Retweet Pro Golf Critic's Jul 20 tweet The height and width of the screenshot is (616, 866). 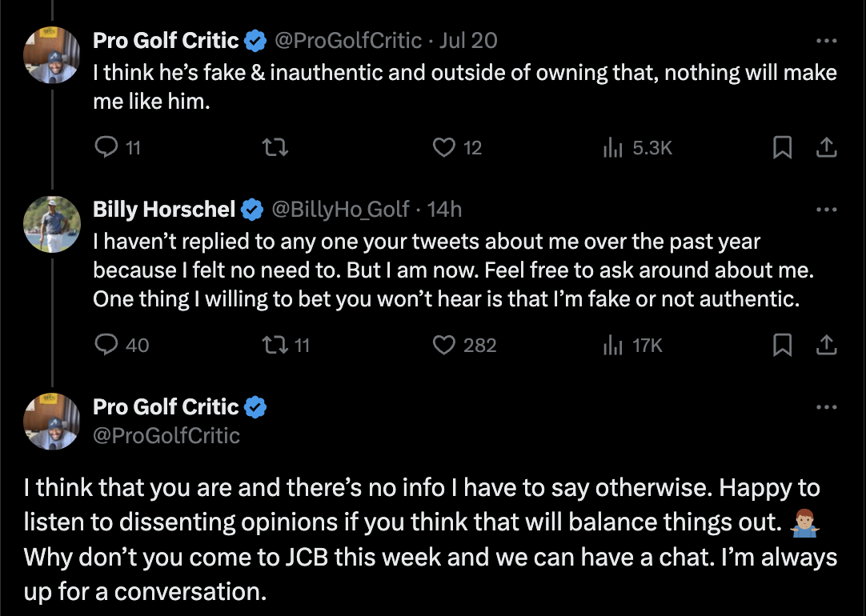(275, 147)
